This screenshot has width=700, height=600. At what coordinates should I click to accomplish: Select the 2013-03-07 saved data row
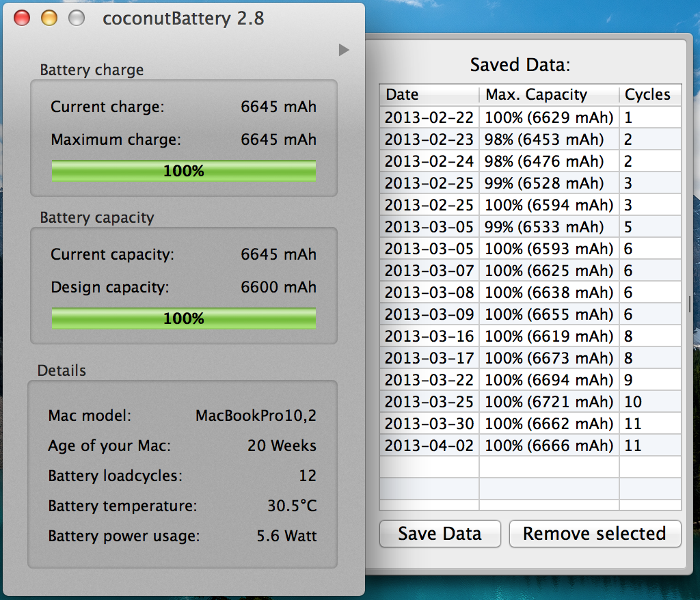tap(530, 271)
